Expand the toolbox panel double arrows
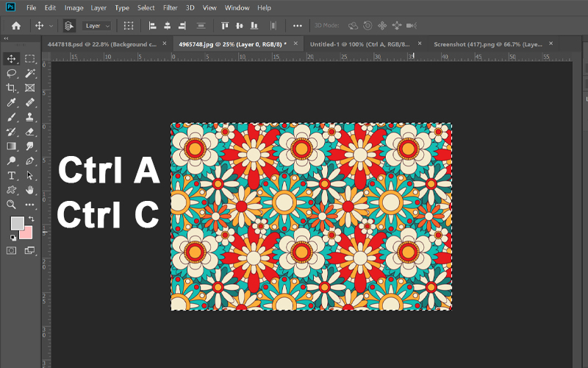 pos(6,38)
